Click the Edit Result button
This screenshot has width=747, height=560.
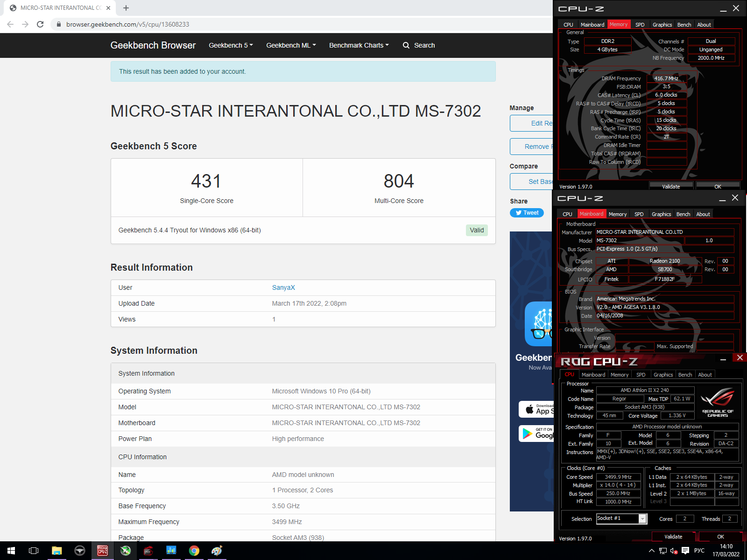click(x=531, y=123)
